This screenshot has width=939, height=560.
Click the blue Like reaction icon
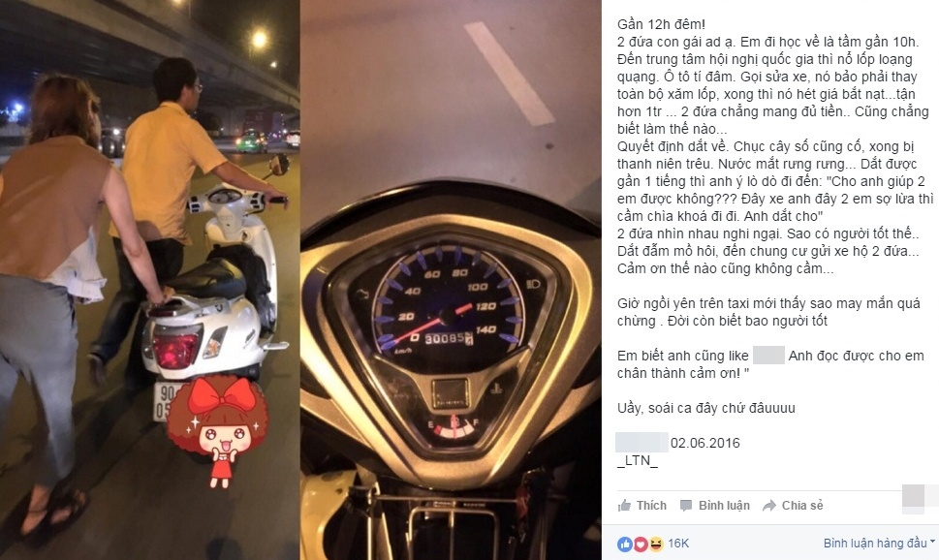tap(625, 544)
